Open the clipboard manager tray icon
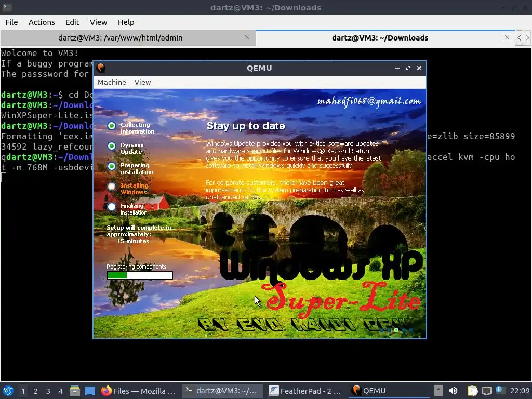This screenshot has height=399, width=532. (472, 391)
